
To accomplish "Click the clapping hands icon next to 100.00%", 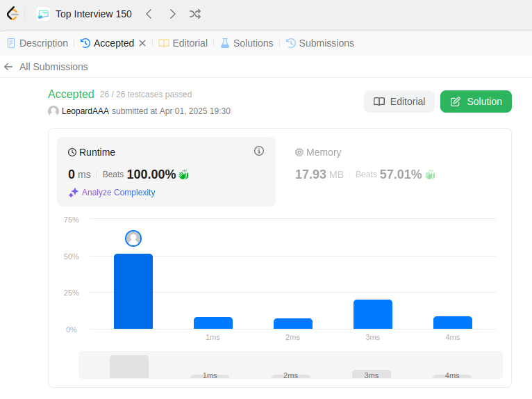I will pos(183,174).
